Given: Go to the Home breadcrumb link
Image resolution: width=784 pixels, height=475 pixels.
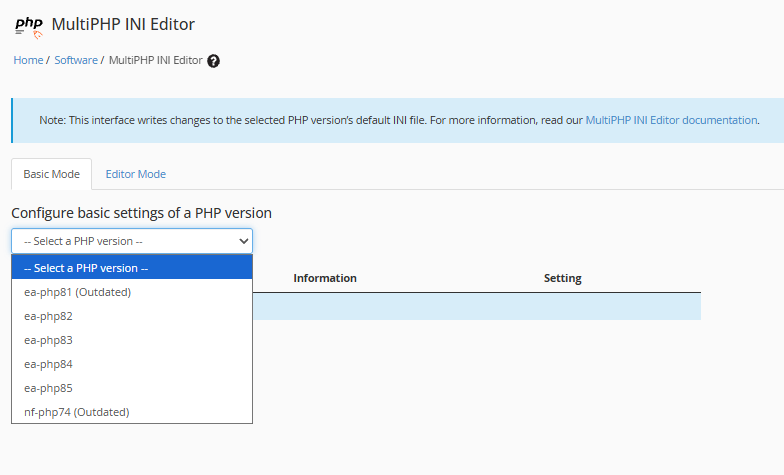Looking at the screenshot, I should tap(28, 60).
